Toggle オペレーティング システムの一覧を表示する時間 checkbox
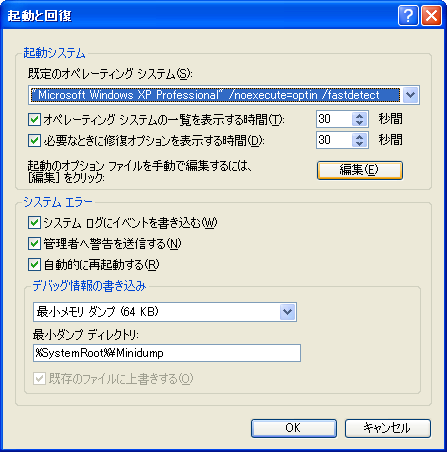Screen dimensions: 447x452 [34, 119]
